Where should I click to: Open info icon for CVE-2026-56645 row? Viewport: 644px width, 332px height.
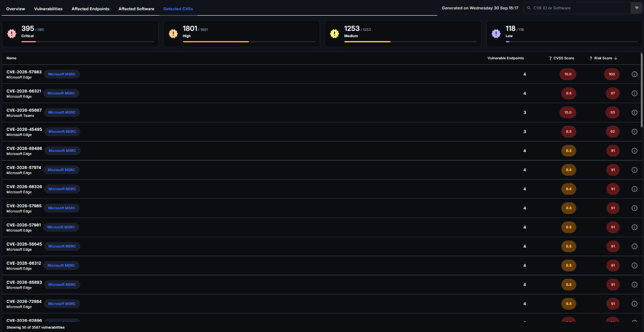(x=634, y=246)
